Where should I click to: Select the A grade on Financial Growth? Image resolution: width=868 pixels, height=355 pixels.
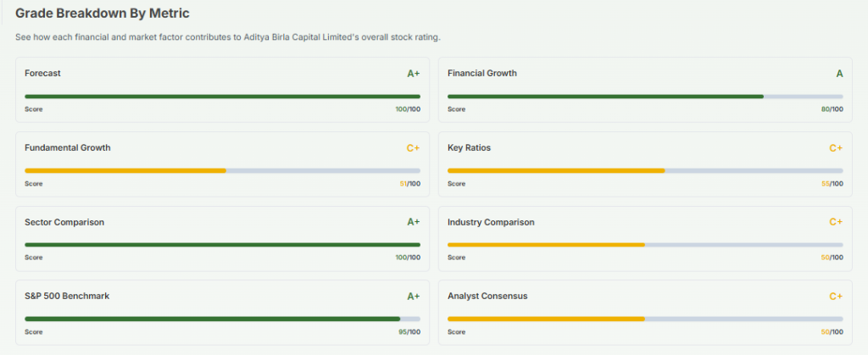(839, 74)
